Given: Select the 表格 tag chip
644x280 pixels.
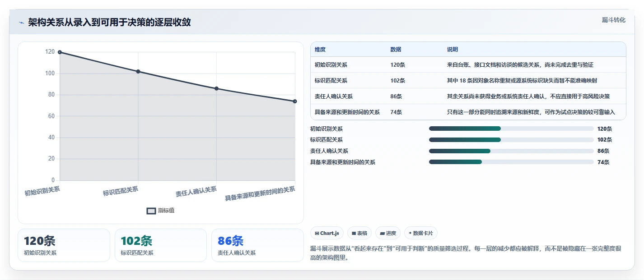Looking at the screenshot, I should (359, 233).
